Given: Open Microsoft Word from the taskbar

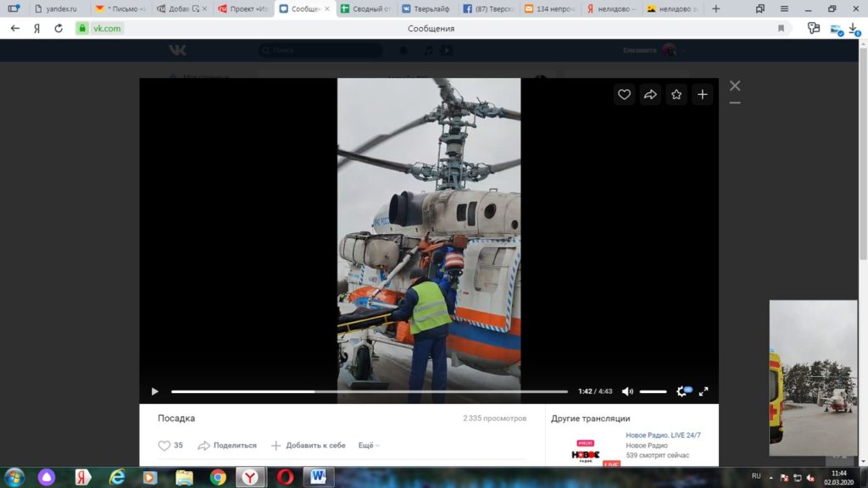Looking at the screenshot, I should click(317, 477).
